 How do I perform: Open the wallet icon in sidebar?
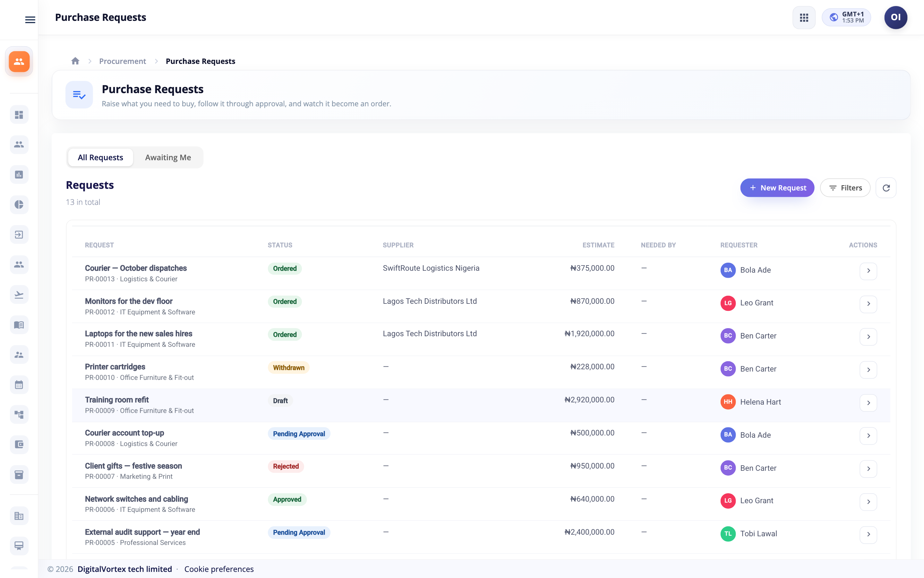click(x=19, y=444)
